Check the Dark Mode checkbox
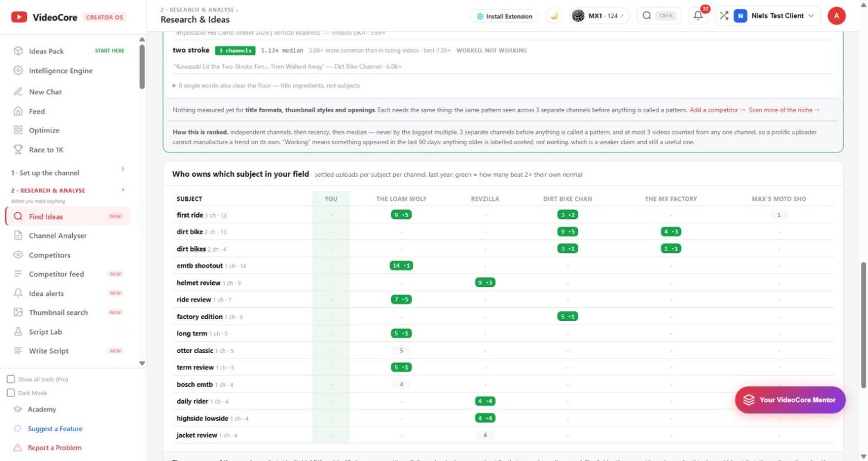The height and width of the screenshot is (461, 868). point(11,393)
